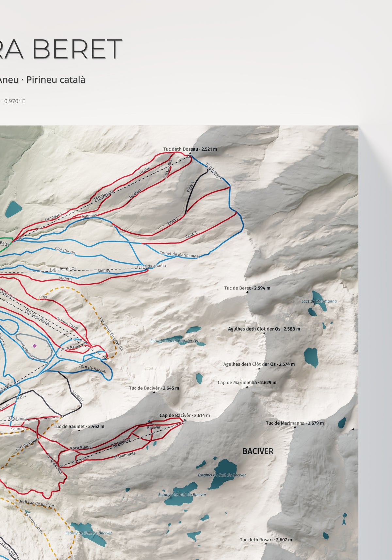392x560 pixels.
Task: Click the 'Tuc de Marimanha · 2.679 m' label
Action: [295, 423]
